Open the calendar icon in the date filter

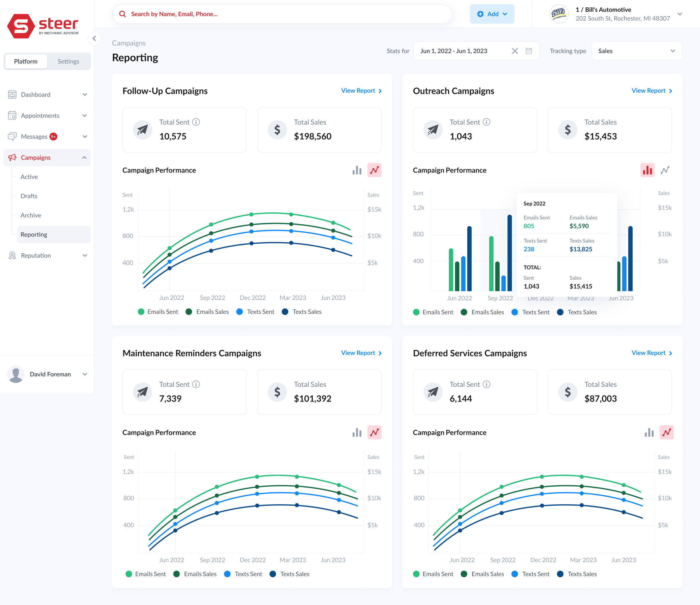(x=529, y=51)
